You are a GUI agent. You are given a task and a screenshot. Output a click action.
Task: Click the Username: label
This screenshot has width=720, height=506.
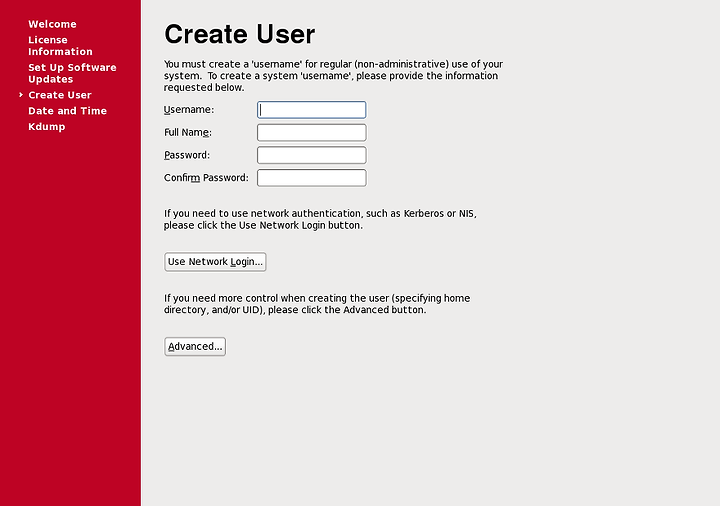pyautogui.click(x=189, y=110)
